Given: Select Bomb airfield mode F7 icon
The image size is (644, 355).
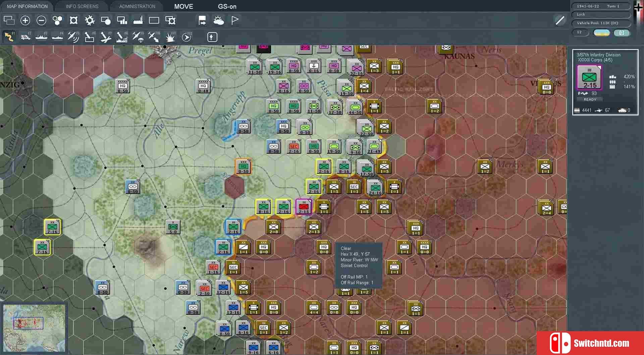Looking at the screenshot, I should (x=106, y=37).
